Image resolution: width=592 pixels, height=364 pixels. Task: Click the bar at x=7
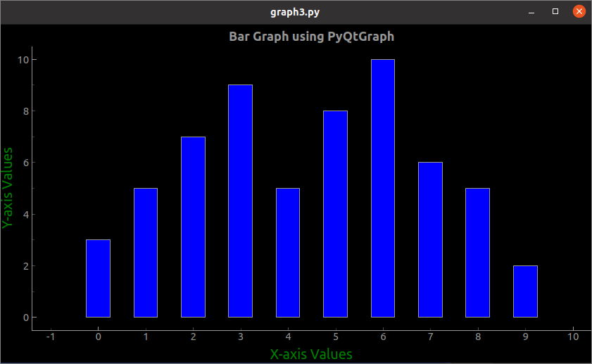pyautogui.click(x=430, y=239)
